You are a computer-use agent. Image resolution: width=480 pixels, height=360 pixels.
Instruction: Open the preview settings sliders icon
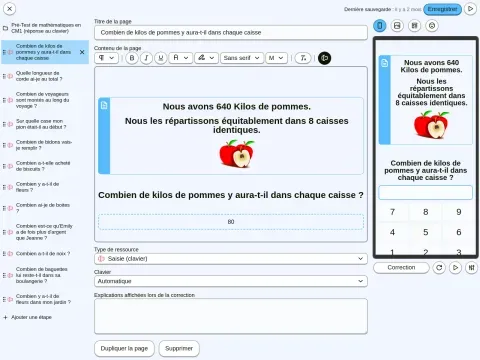pos(471,268)
